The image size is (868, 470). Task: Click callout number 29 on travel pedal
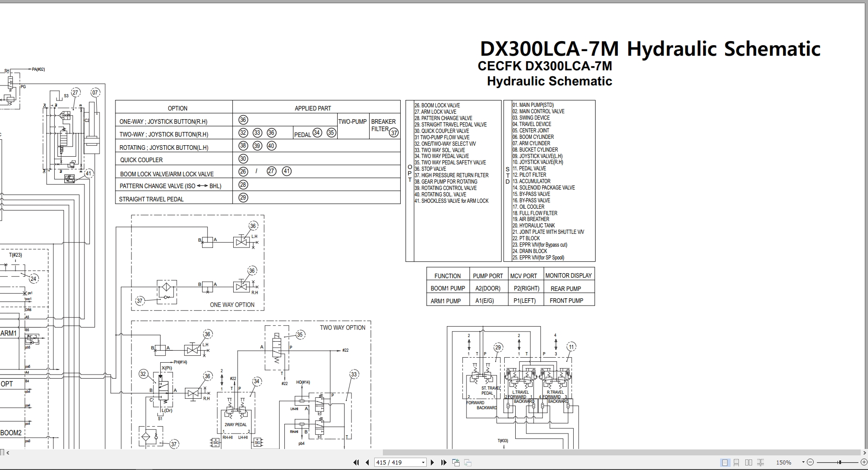(x=498, y=347)
